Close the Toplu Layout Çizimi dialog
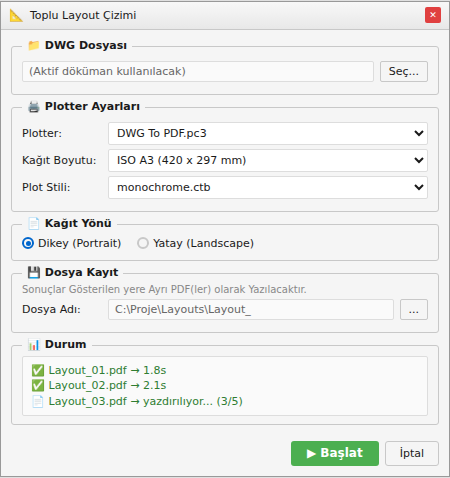 pos(433,15)
